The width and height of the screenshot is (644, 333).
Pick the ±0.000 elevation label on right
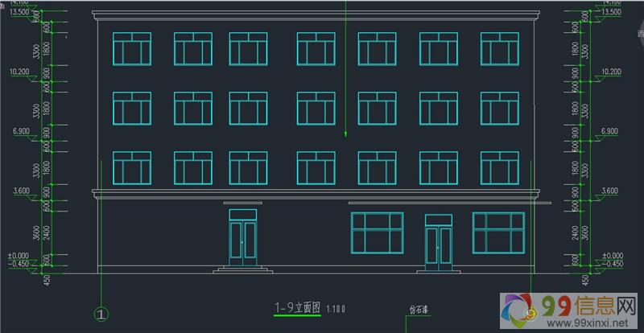pos(612,256)
